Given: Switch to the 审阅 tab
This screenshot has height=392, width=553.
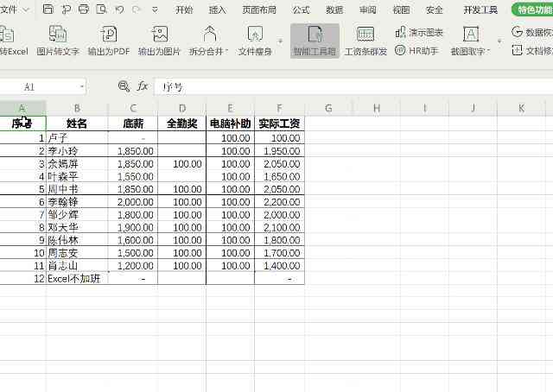Looking at the screenshot, I should click(367, 9).
